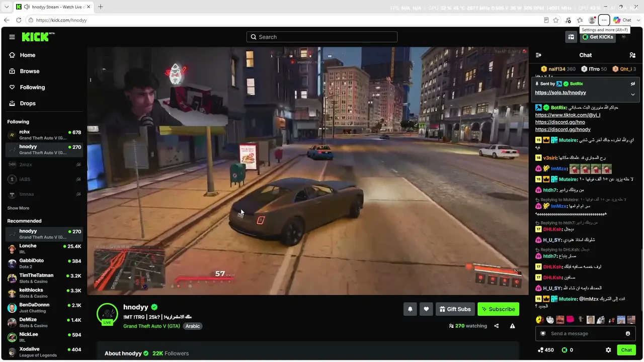The height and width of the screenshot is (362, 644).
Task: Open the storefront icon beside Get KICKs
Action: pos(571,37)
